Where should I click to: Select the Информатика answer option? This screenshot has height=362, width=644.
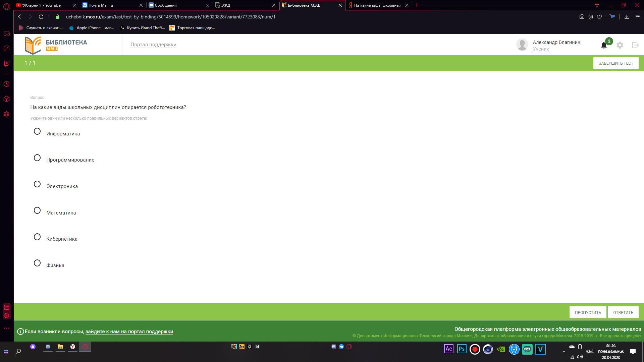point(37,131)
